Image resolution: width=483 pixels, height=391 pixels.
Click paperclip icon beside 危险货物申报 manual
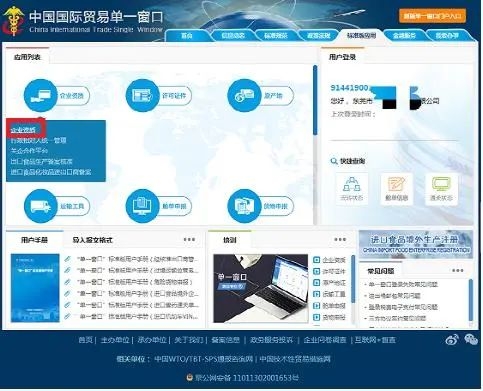point(68,282)
